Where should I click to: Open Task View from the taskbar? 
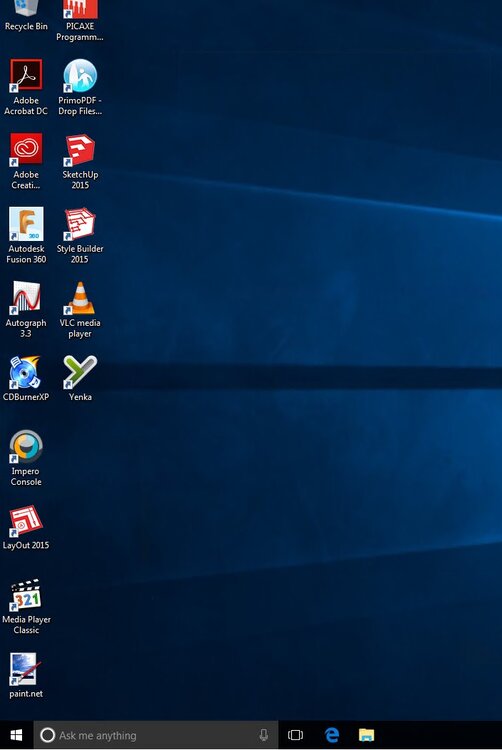point(295,735)
